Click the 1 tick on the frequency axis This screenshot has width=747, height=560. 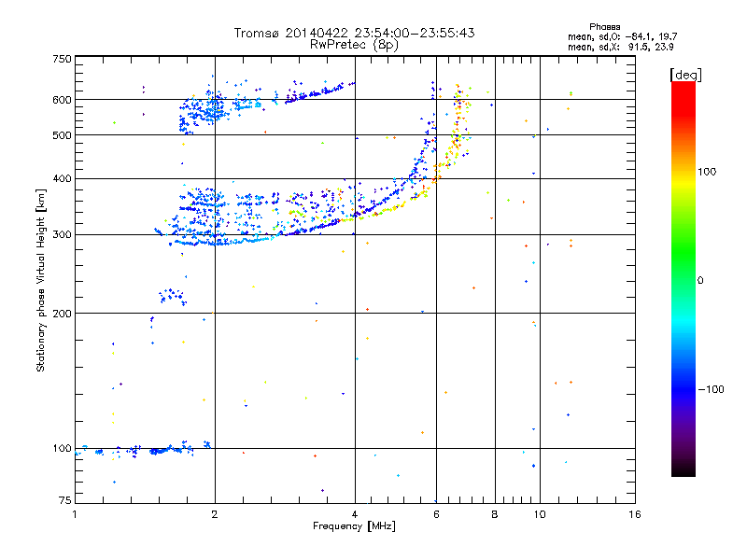coord(75,514)
